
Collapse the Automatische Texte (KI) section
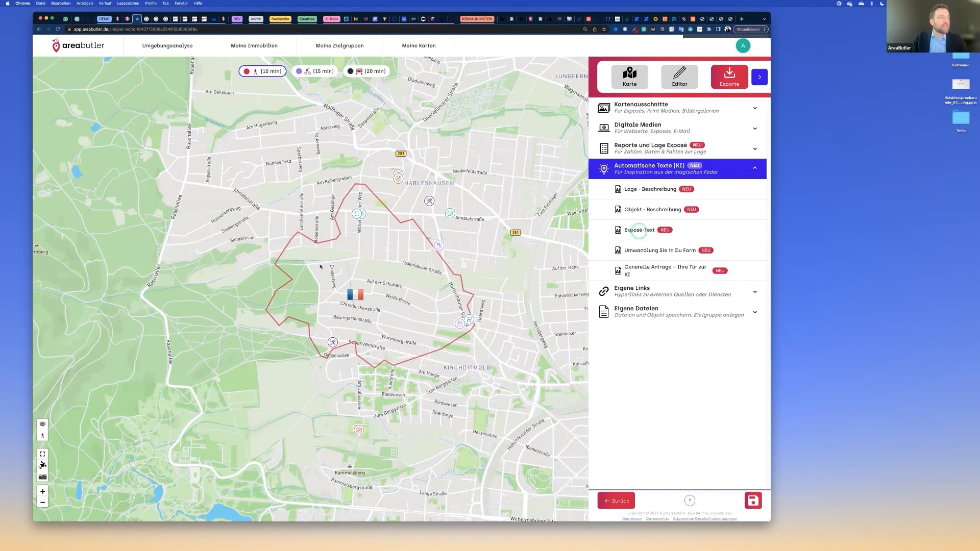(677, 169)
